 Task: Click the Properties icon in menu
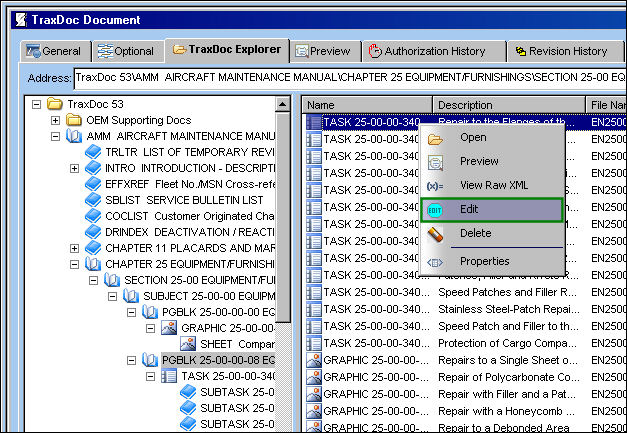pyautogui.click(x=435, y=263)
